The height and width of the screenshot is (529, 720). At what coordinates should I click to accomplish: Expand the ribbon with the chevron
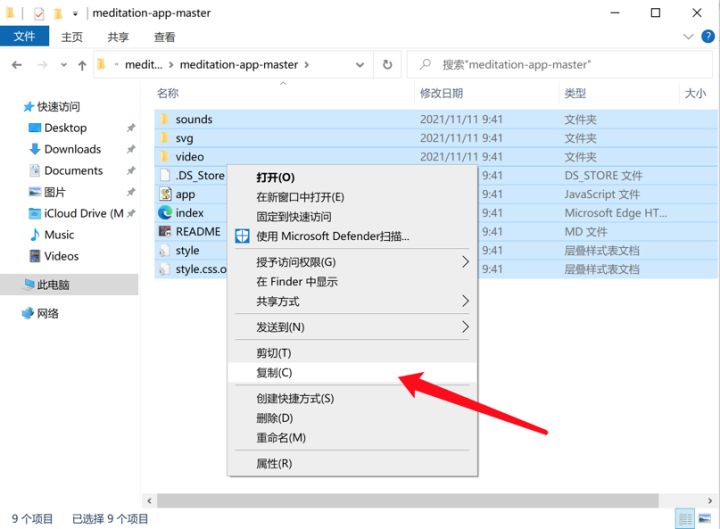tap(688, 37)
